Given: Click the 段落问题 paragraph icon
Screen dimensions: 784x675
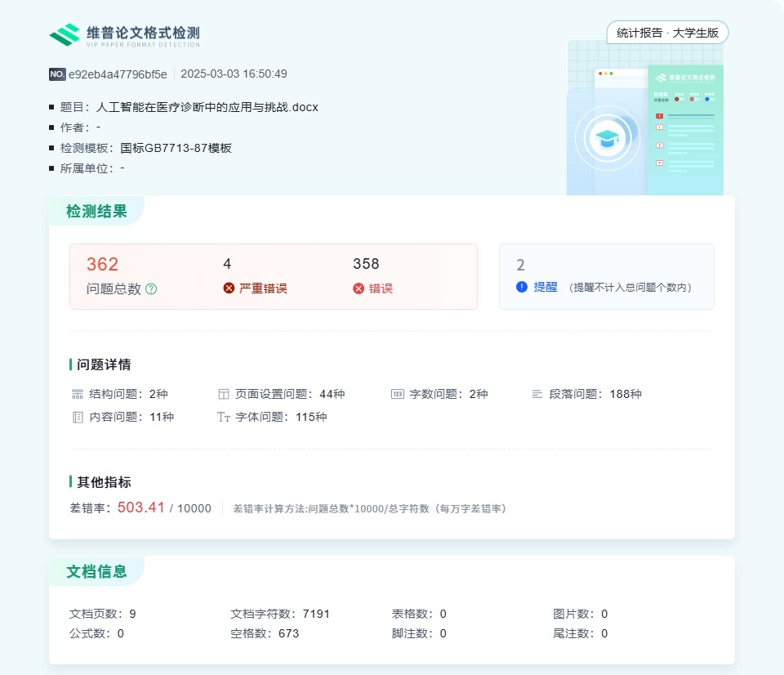Looking at the screenshot, I should 537,394.
